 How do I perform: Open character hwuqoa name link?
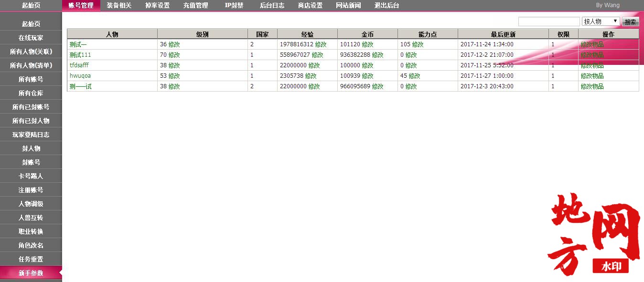79,76
